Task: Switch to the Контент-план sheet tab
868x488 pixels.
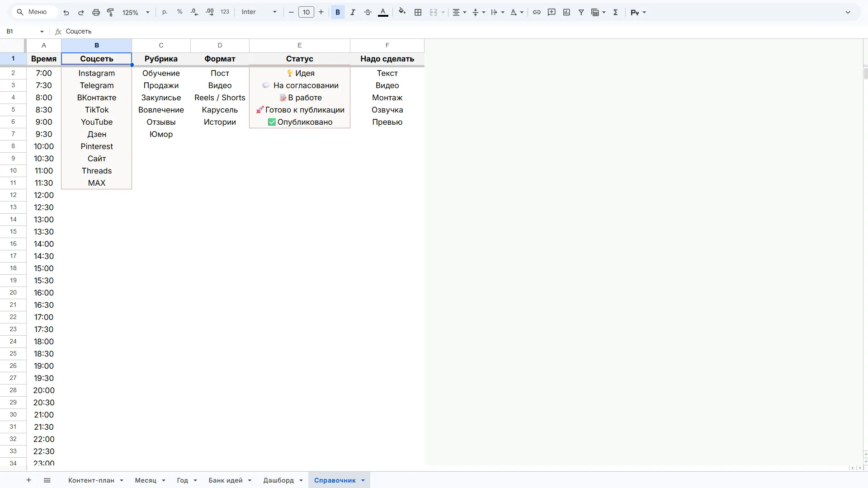Action: click(91, 480)
